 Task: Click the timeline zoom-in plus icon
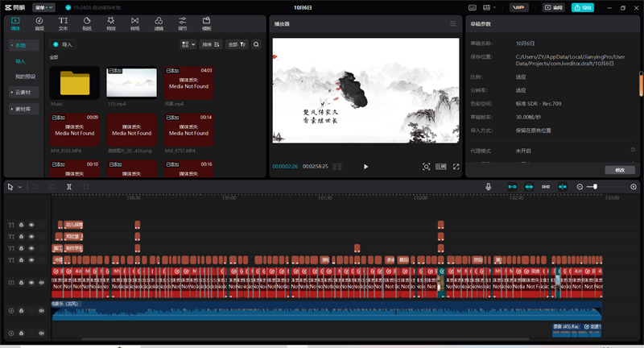pyautogui.click(x=634, y=186)
